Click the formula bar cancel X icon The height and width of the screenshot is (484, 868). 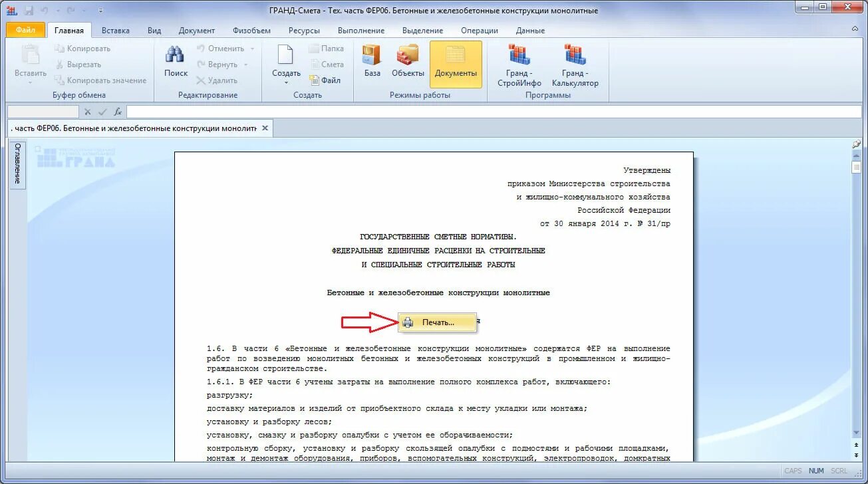coord(88,112)
